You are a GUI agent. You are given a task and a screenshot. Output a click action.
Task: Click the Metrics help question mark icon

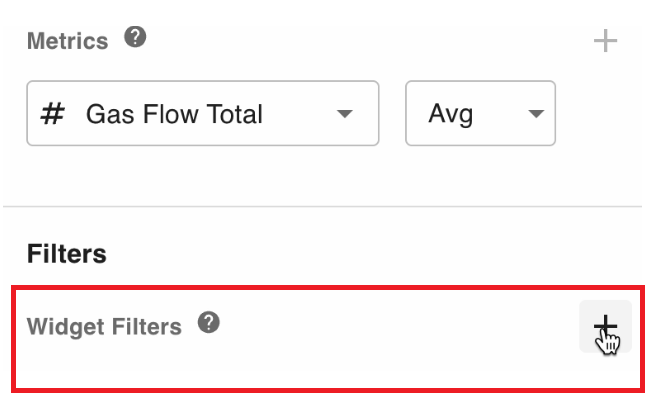point(135,38)
